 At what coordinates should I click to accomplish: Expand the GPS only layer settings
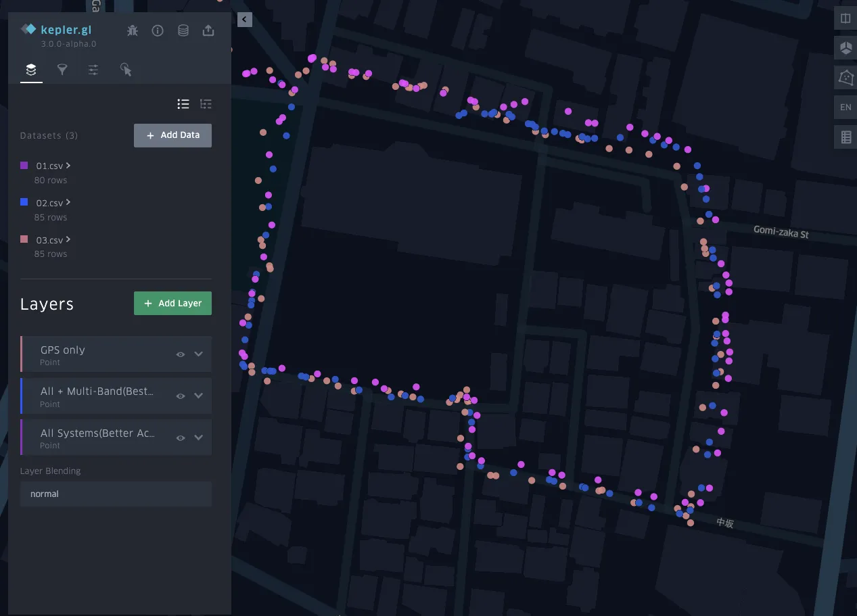198,354
